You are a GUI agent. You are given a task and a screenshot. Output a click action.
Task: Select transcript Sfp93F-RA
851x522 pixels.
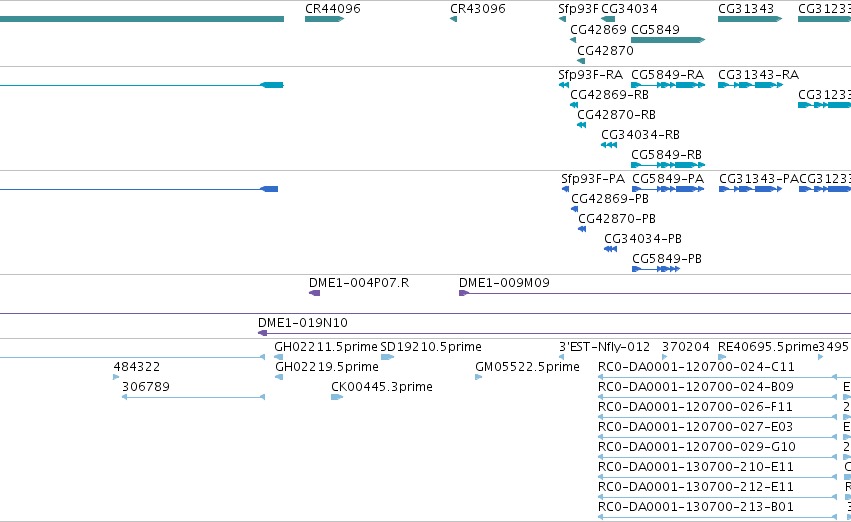563,85
